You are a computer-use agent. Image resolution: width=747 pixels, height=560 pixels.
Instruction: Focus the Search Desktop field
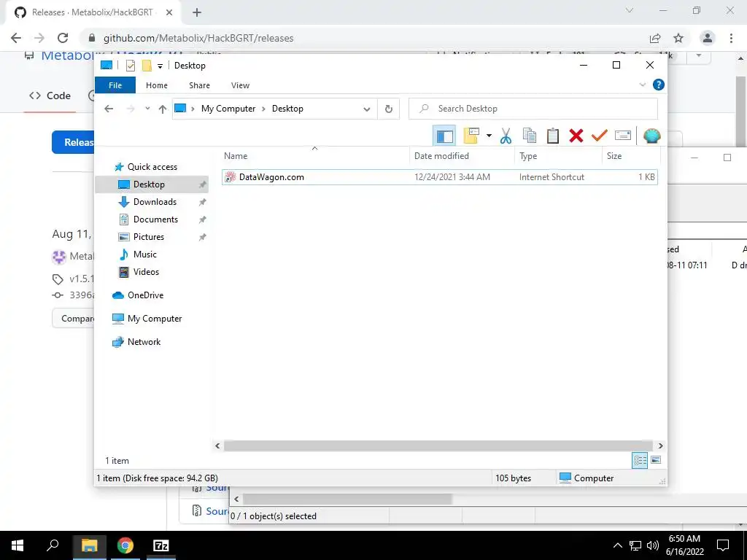pyautogui.click(x=533, y=109)
